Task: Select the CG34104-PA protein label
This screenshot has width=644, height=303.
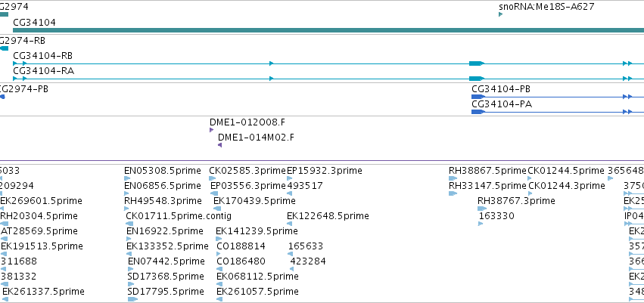Action: tap(502, 104)
